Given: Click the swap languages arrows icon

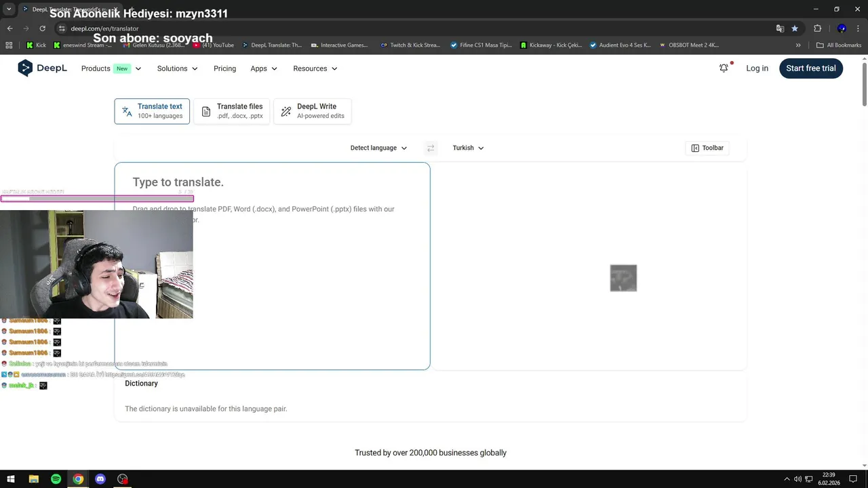Looking at the screenshot, I should 431,148.
